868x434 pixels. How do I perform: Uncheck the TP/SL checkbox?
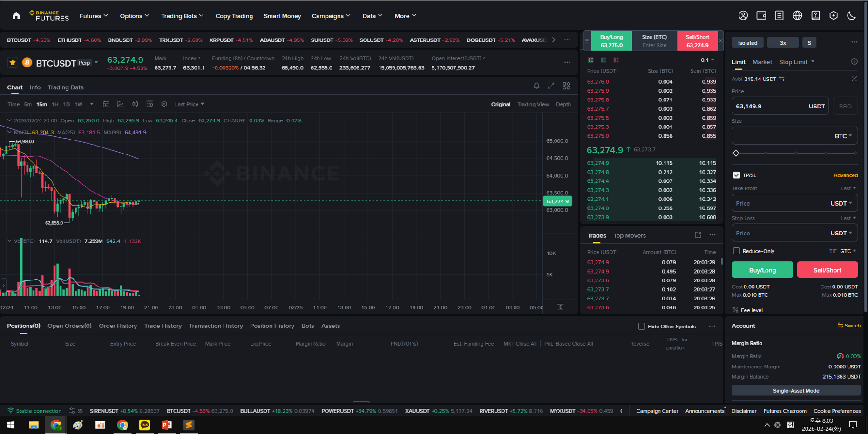(736, 175)
